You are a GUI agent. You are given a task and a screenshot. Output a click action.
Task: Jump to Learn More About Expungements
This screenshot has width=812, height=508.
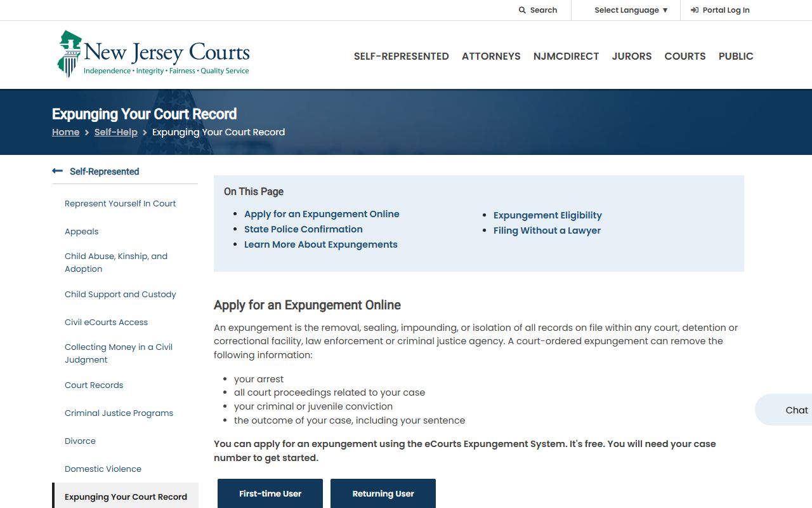[321, 244]
